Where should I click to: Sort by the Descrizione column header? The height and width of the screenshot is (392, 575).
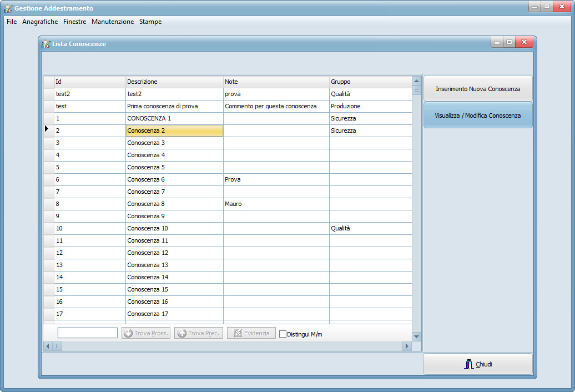pos(174,82)
